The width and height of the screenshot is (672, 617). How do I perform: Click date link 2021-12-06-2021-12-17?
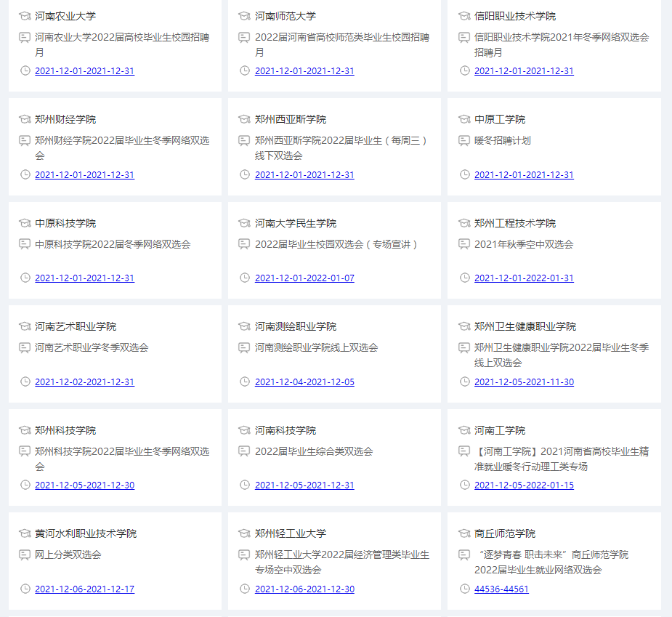coord(84,589)
